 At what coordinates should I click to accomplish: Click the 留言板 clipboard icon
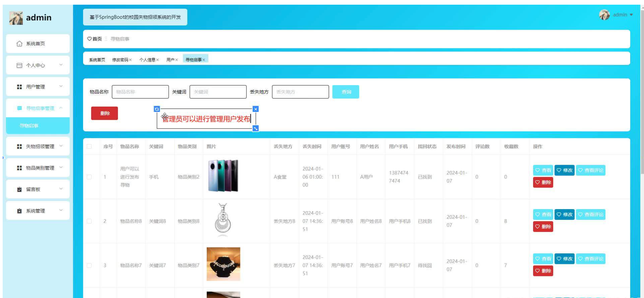(x=19, y=189)
